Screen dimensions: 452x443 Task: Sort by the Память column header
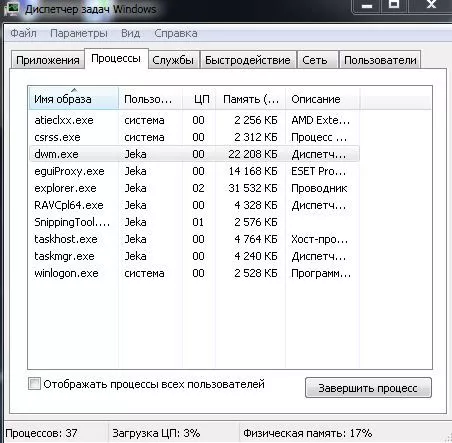[250, 98]
